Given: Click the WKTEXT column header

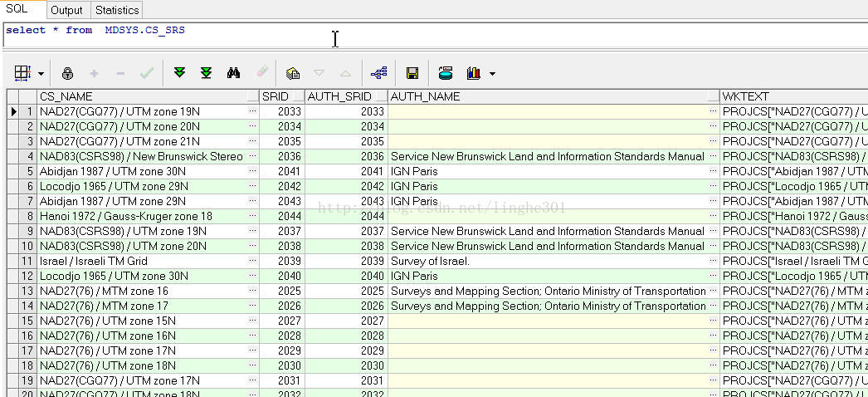Looking at the screenshot, I should pos(794,96).
